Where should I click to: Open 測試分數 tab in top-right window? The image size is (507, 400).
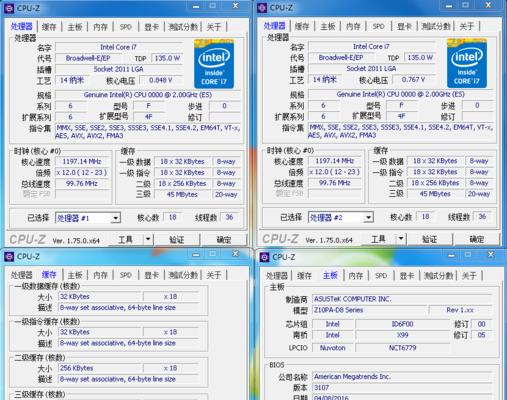436,26
